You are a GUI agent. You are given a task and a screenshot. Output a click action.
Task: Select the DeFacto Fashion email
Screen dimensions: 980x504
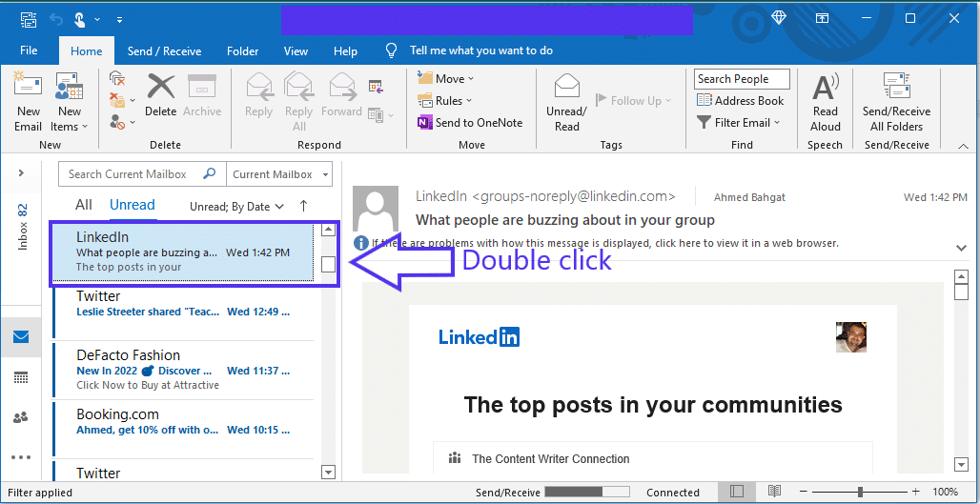(x=182, y=370)
